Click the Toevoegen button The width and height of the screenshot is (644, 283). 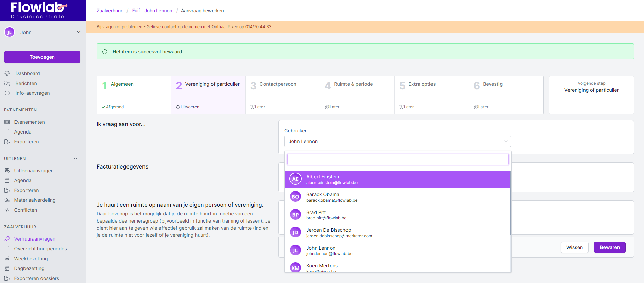(42, 57)
